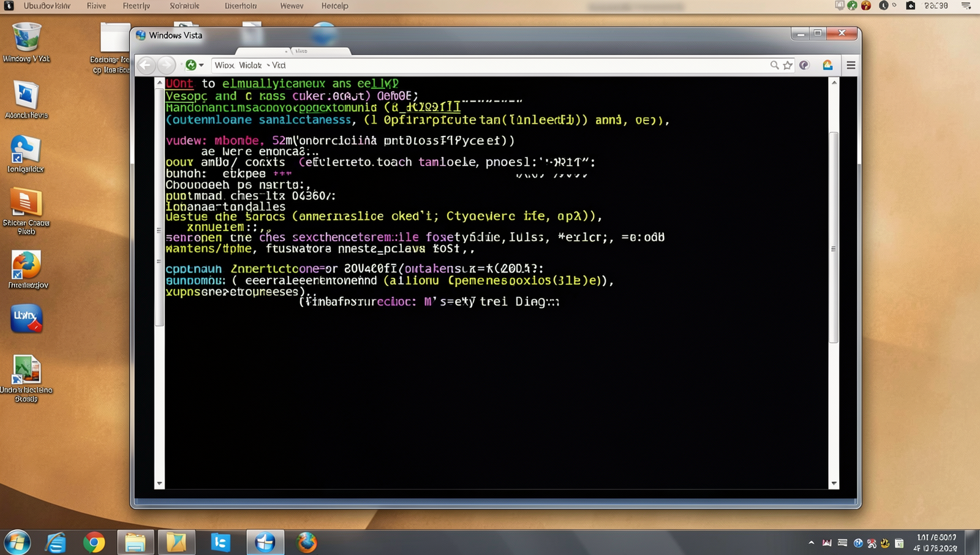This screenshot has width=980, height=555.
Task: Select the blue "Ltyfry" desktop app icon
Action: point(26,319)
